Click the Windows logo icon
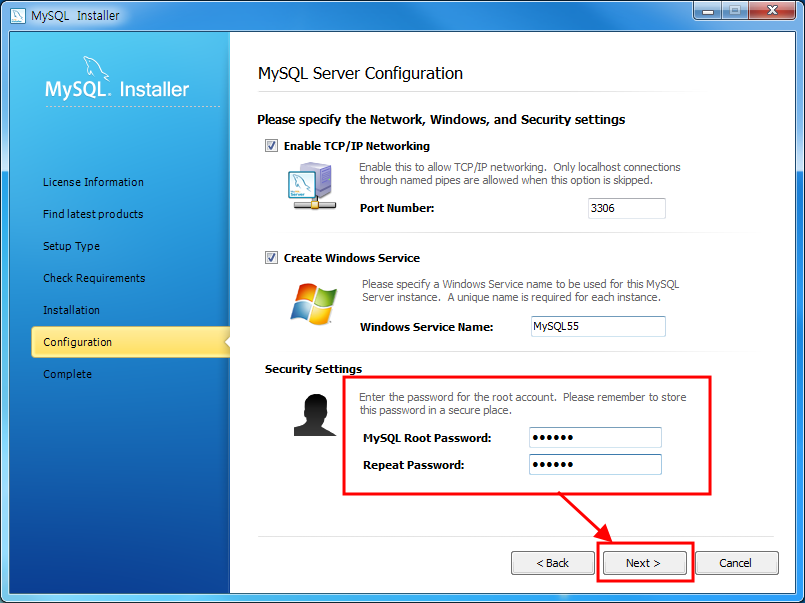Viewport: 805px width, 603px height. (313, 303)
